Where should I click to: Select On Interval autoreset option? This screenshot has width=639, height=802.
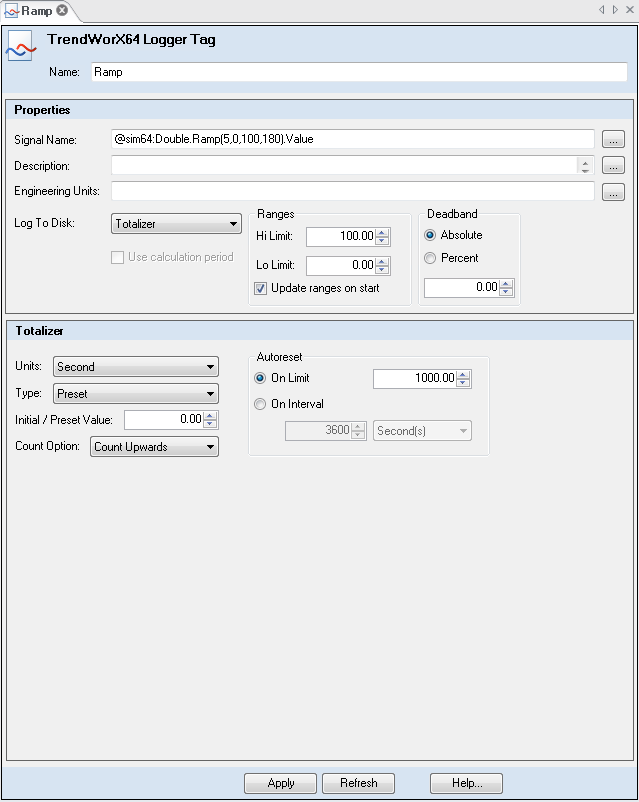(x=260, y=404)
